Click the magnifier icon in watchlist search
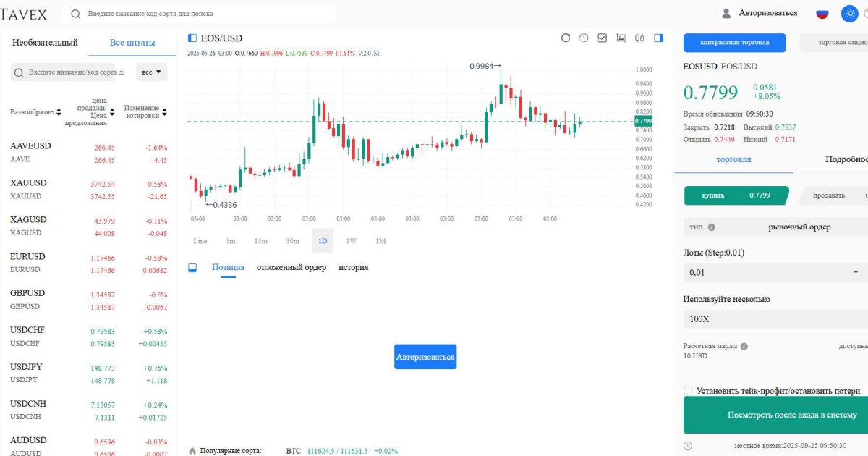 pyautogui.click(x=20, y=72)
